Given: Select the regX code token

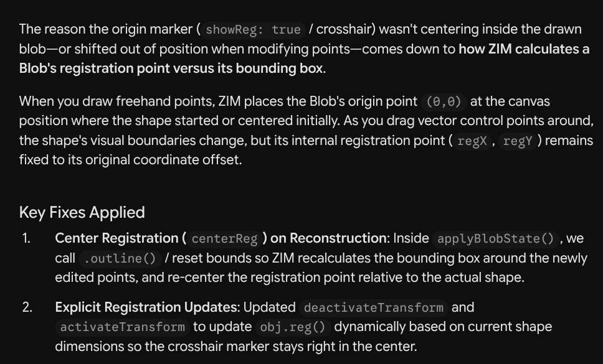Looking at the screenshot, I should click(472, 141).
